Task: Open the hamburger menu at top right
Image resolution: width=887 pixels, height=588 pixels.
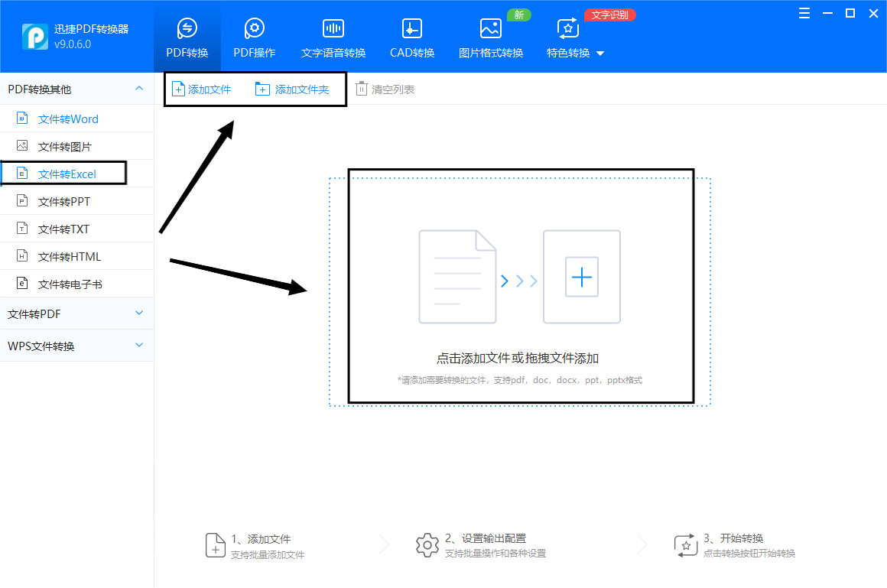Action: (x=804, y=13)
